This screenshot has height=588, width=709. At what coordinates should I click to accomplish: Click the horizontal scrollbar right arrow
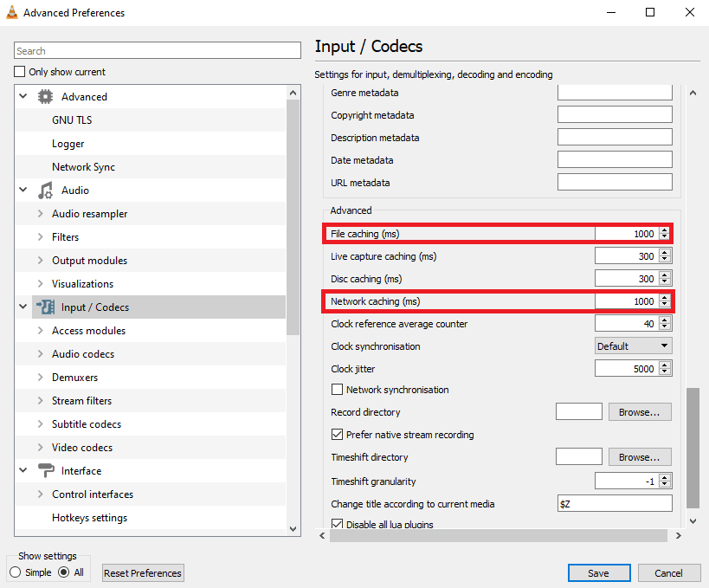click(678, 536)
